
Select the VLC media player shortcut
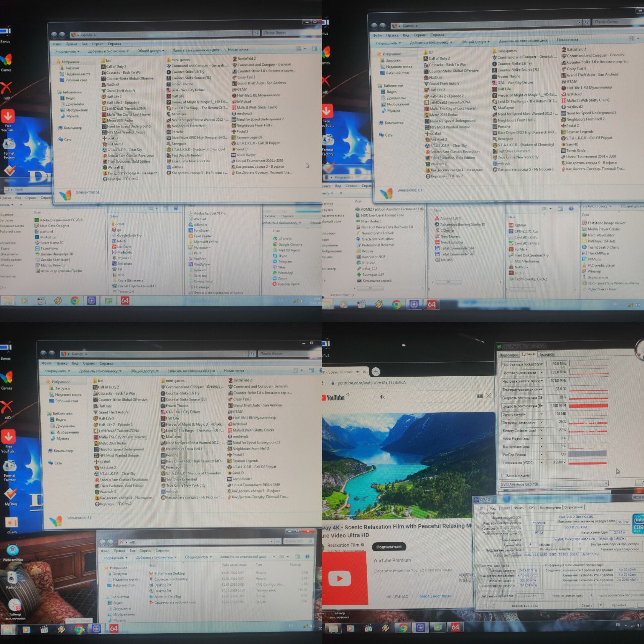[598, 265]
